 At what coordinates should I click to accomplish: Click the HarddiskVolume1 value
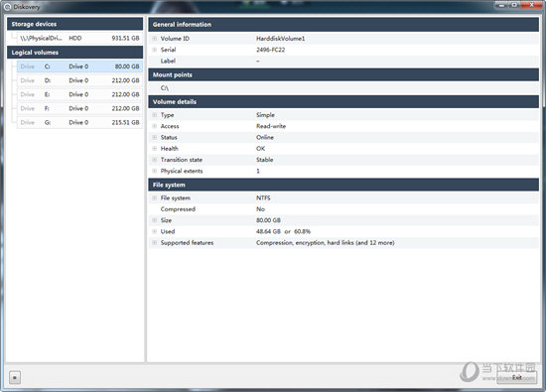280,39
